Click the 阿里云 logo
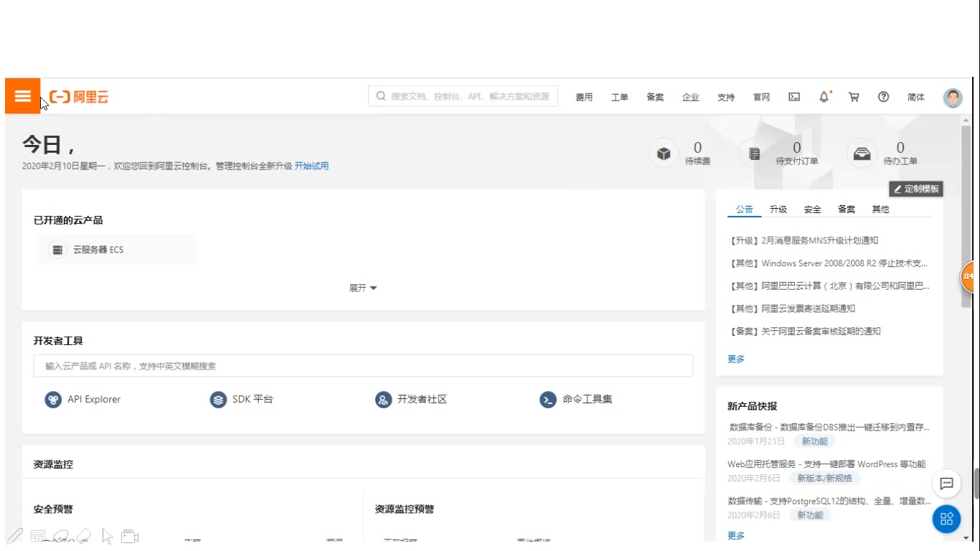The width and height of the screenshot is (980, 551). click(x=79, y=97)
